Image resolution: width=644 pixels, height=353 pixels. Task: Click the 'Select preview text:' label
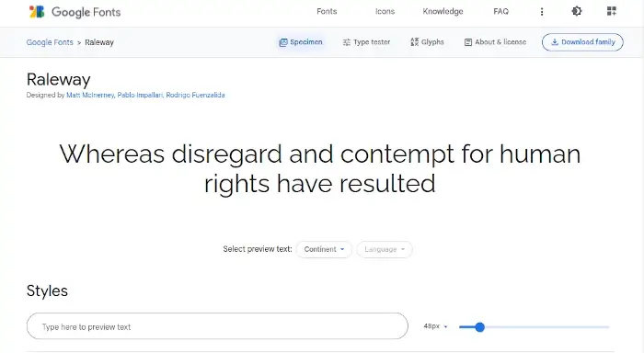pyautogui.click(x=258, y=249)
